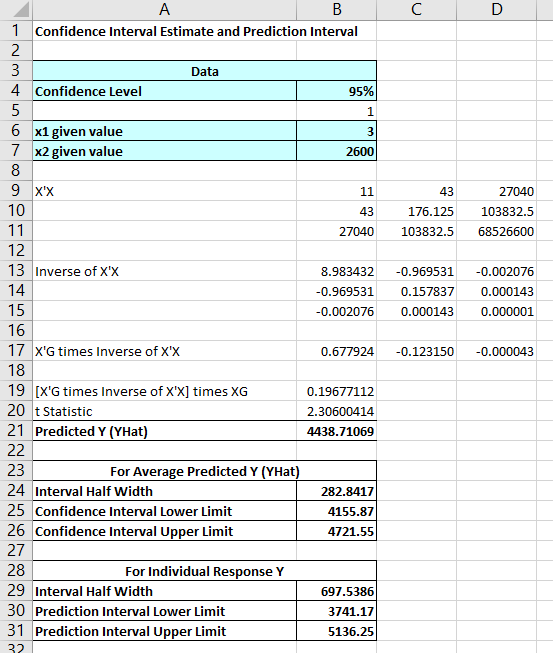Click cell B5 containing 1

(336, 111)
